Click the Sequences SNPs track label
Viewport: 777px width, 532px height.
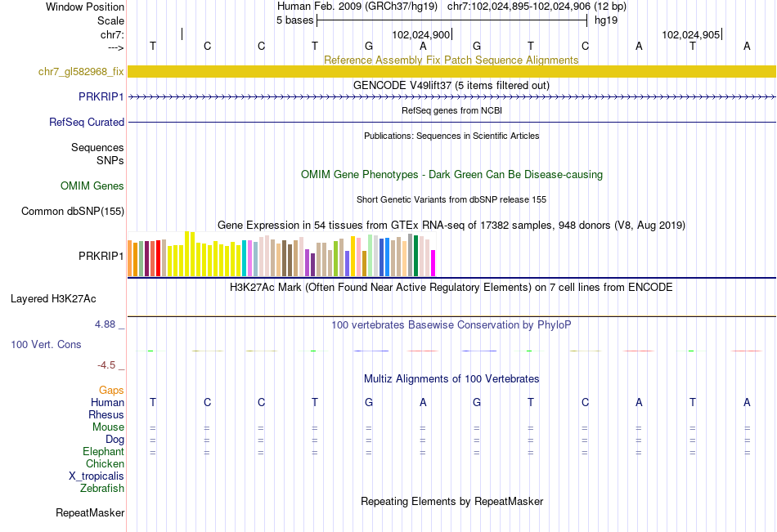click(97, 154)
